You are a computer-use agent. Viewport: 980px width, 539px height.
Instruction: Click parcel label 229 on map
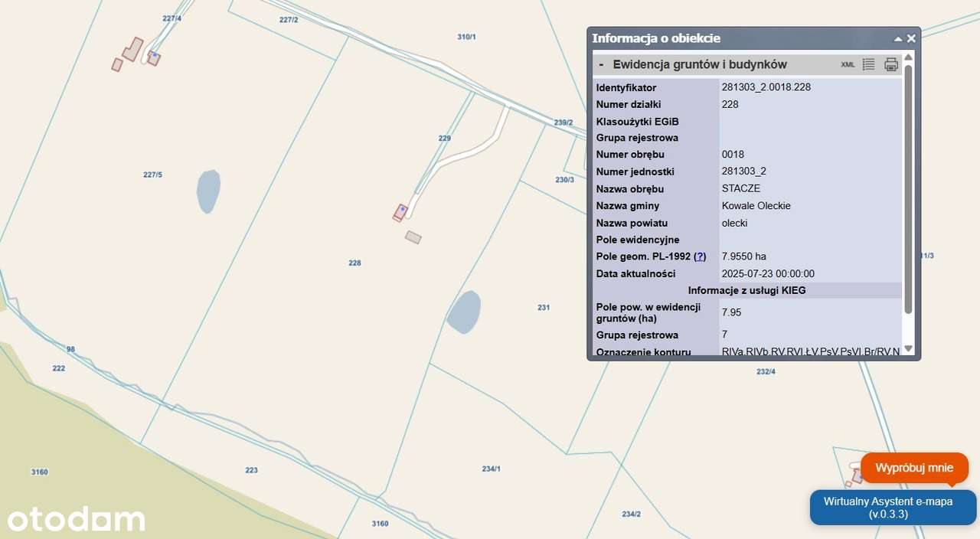tap(445, 139)
